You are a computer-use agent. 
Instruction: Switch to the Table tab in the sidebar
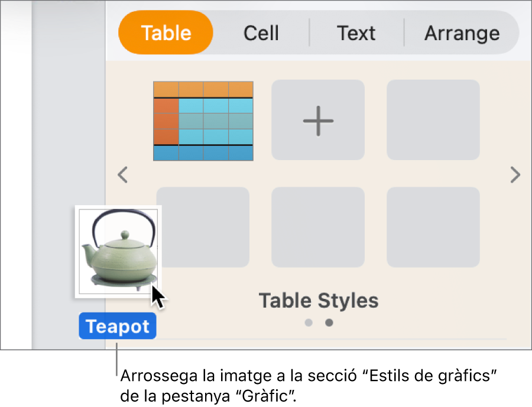click(x=166, y=32)
